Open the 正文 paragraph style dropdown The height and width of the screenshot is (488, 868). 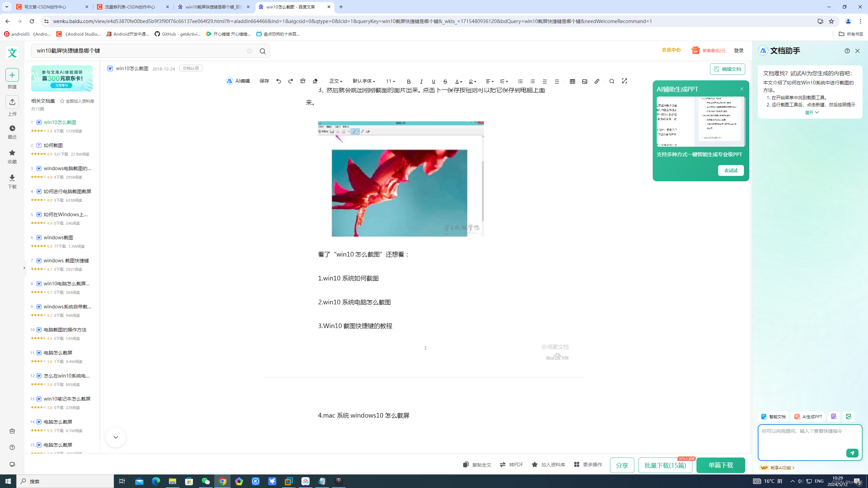click(336, 81)
